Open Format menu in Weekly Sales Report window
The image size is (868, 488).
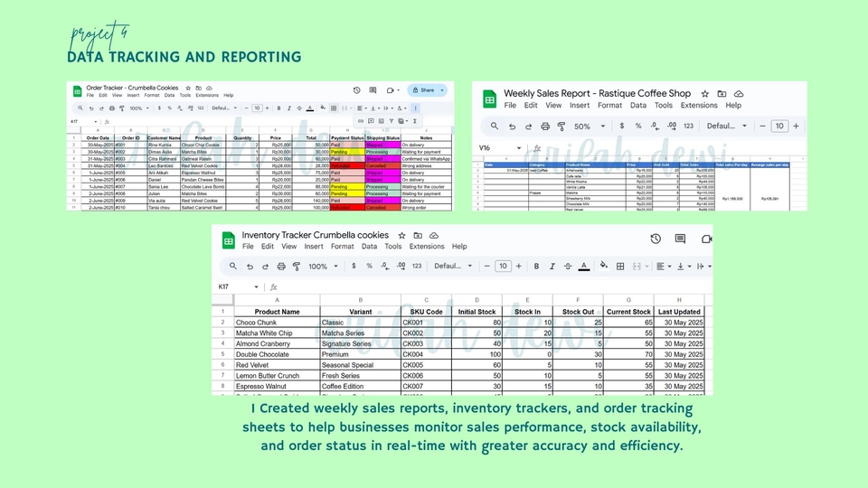coord(609,105)
